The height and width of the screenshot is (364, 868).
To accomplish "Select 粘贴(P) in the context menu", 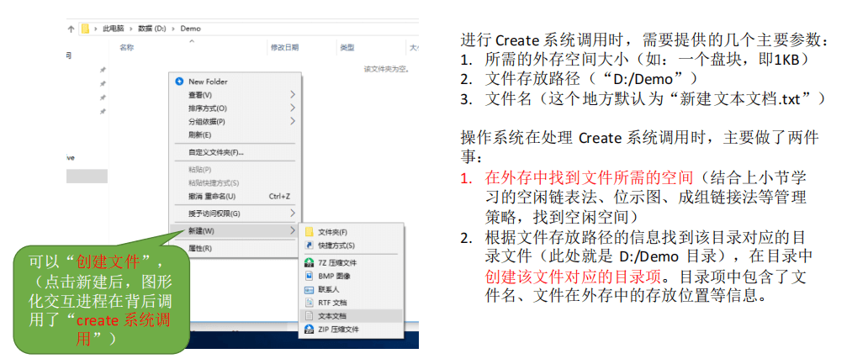I will [x=200, y=169].
